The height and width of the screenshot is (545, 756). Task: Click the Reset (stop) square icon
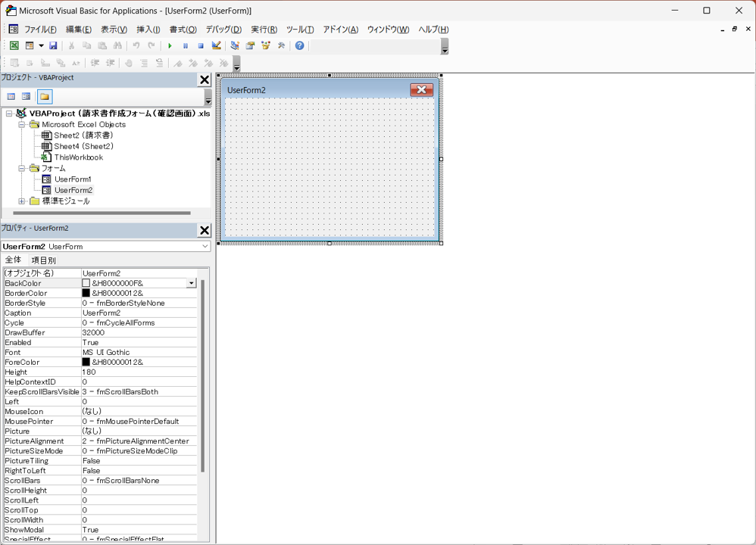pyautogui.click(x=200, y=45)
